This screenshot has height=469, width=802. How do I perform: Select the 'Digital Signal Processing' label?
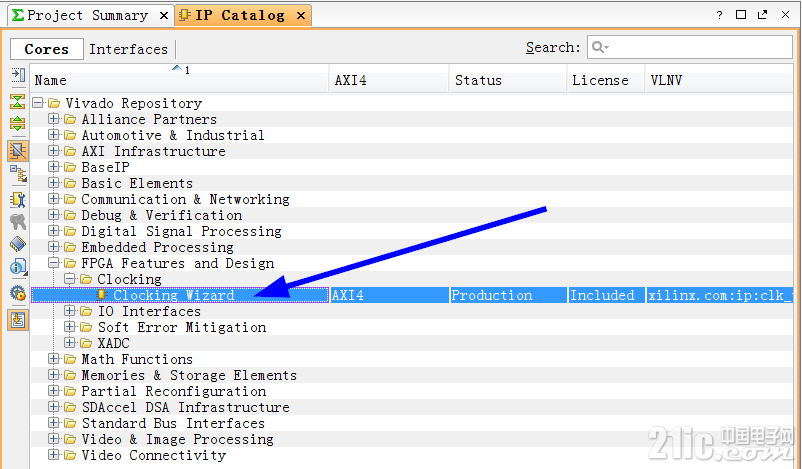(182, 231)
